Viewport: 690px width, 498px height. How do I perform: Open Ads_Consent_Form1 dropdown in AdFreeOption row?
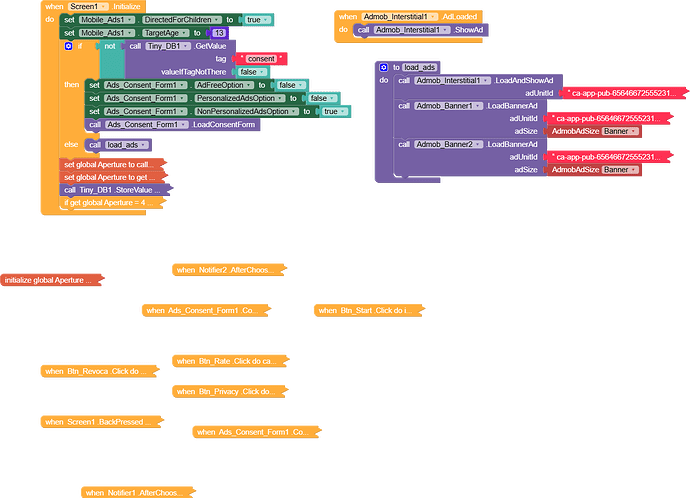point(146,85)
